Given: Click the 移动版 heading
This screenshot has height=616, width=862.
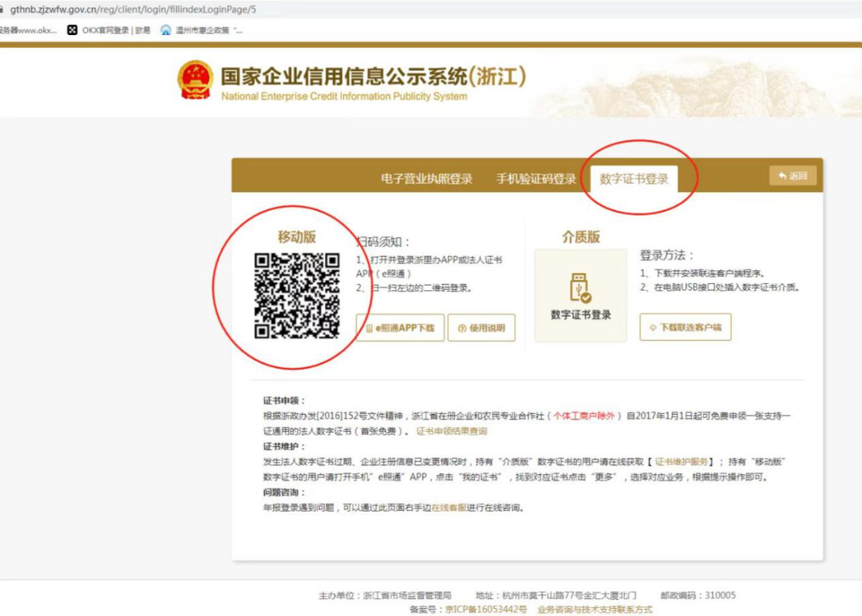Looking at the screenshot, I should tap(297, 237).
